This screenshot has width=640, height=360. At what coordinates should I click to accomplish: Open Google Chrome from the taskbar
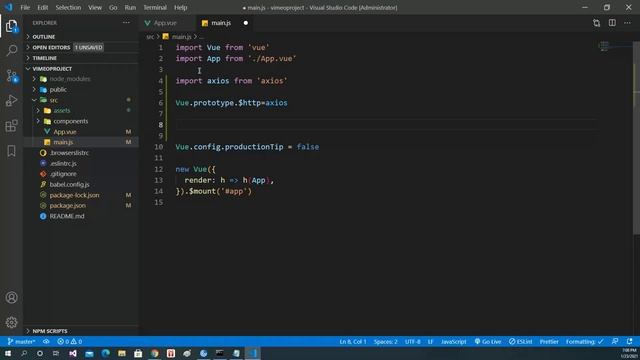click(x=154, y=353)
